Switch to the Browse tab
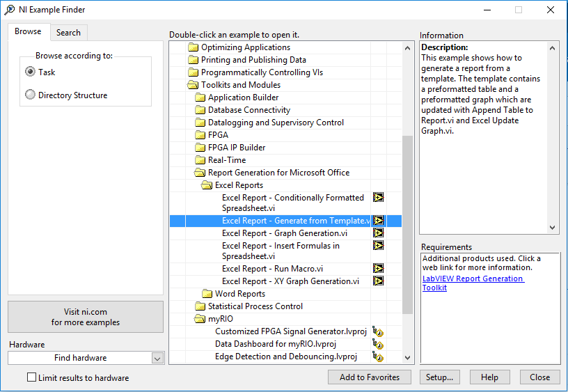568x392 pixels. tap(28, 31)
